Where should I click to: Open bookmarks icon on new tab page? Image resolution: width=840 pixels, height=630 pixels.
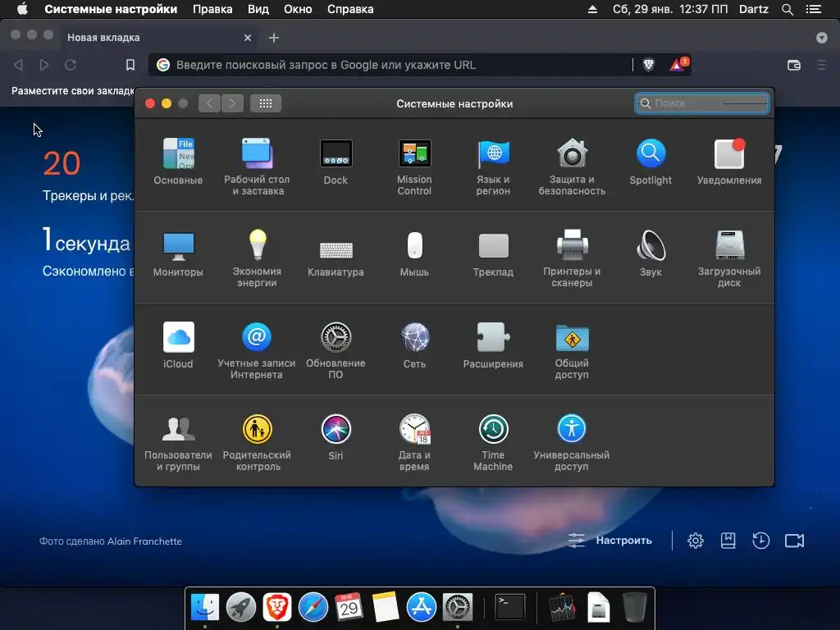728,541
